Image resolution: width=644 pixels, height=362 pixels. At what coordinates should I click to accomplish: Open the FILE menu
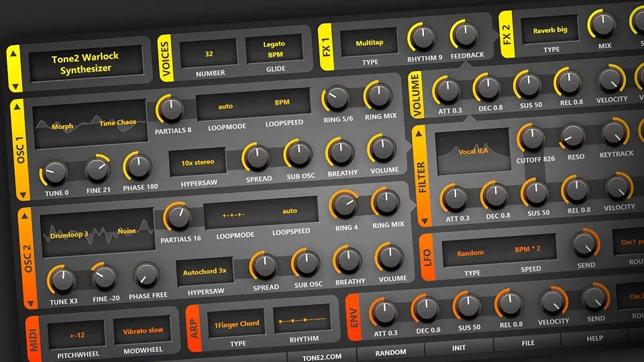(x=528, y=343)
